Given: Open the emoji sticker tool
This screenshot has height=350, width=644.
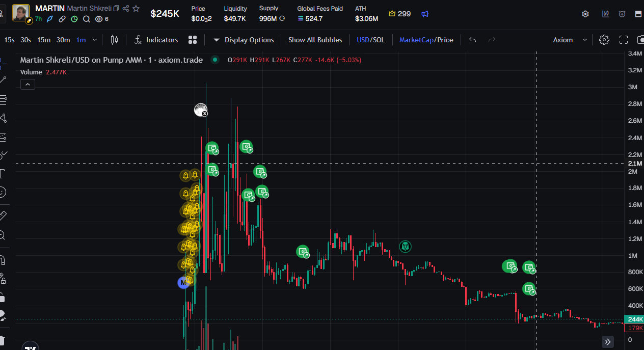Looking at the screenshot, I should pyautogui.click(x=3, y=192).
